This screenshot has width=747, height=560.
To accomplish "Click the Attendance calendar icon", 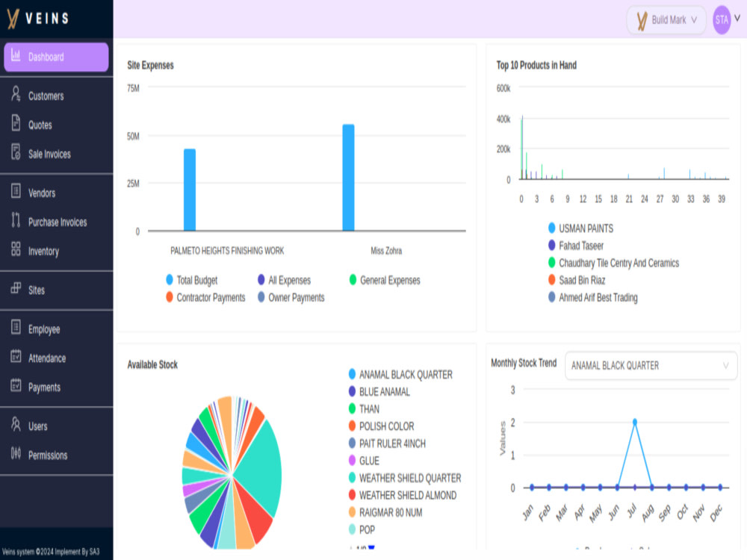I will (x=16, y=356).
